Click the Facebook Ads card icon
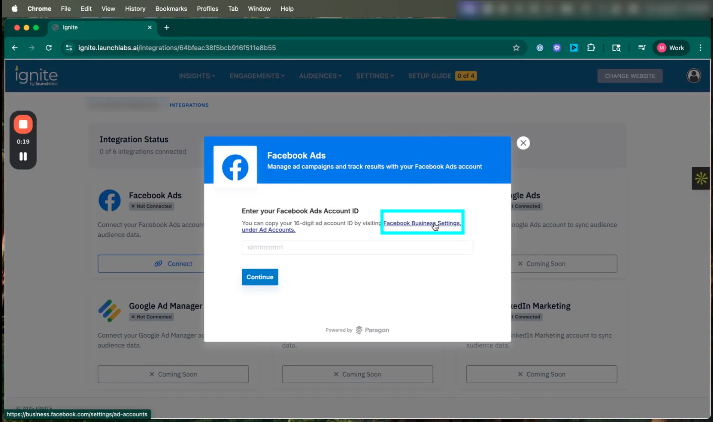Screen dimensions: 713x422 pyautogui.click(x=110, y=200)
